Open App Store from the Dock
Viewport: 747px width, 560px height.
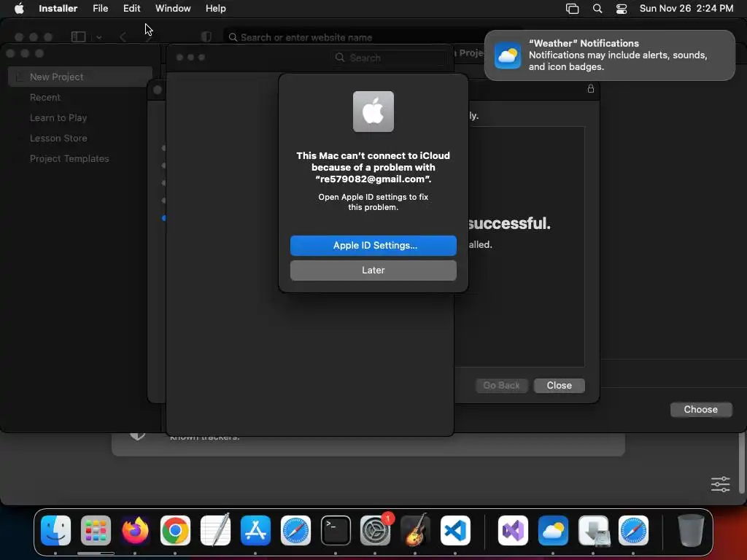coord(256,530)
